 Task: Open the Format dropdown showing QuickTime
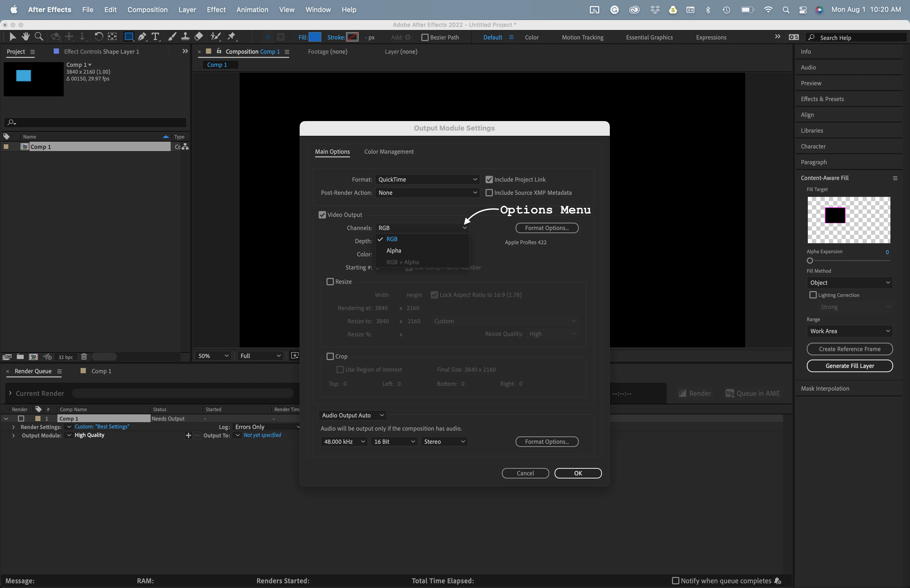(x=427, y=180)
